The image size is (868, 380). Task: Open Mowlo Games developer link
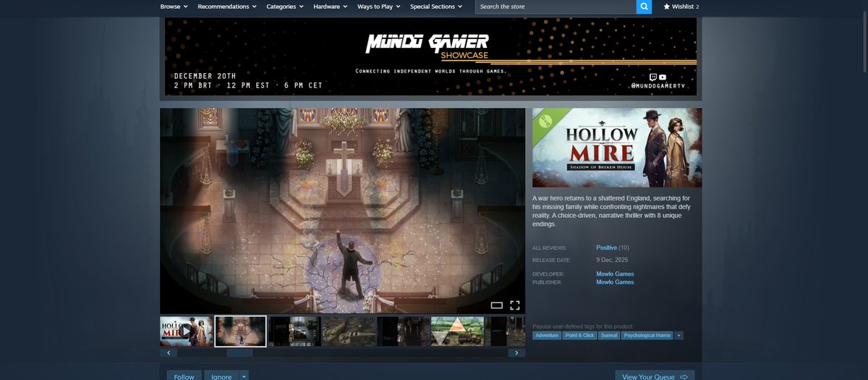pyautogui.click(x=615, y=274)
